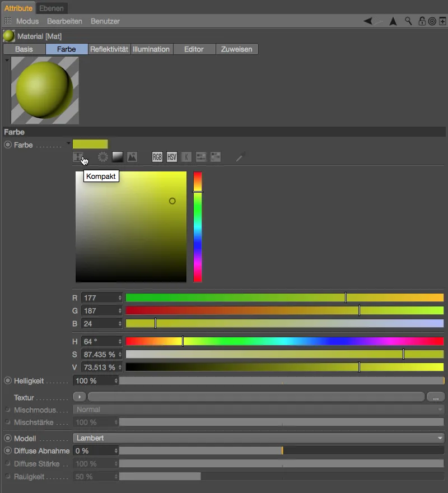This screenshot has width=448, height=493.
Task: Switch to the Attribute tab
Action: (18, 8)
